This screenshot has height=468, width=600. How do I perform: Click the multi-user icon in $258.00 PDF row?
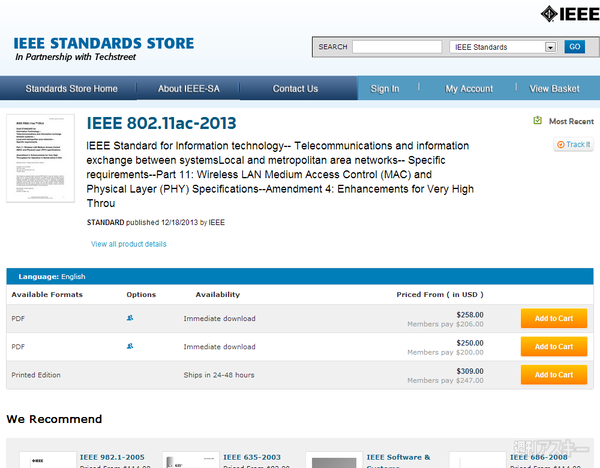click(x=130, y=318)
